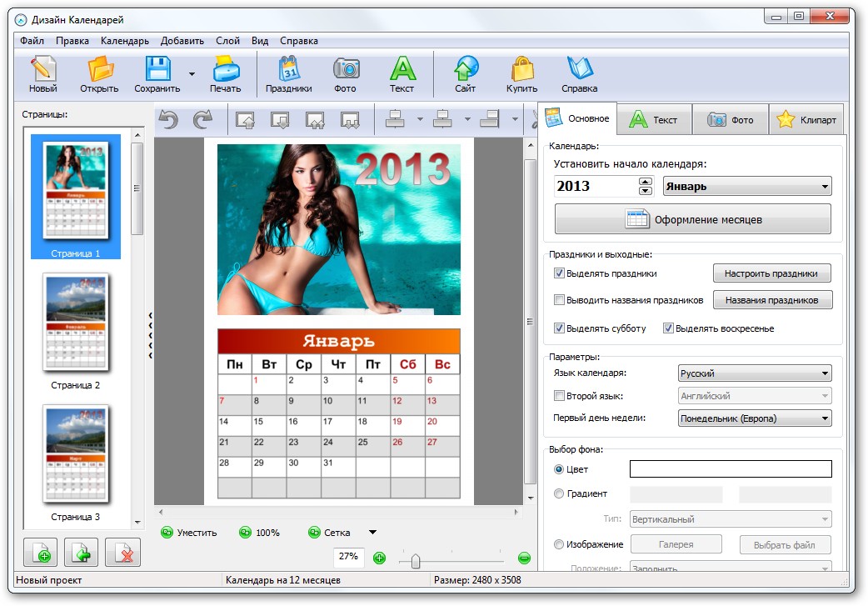
Task: Switch to the Клипарт tab
Action: 806,120
